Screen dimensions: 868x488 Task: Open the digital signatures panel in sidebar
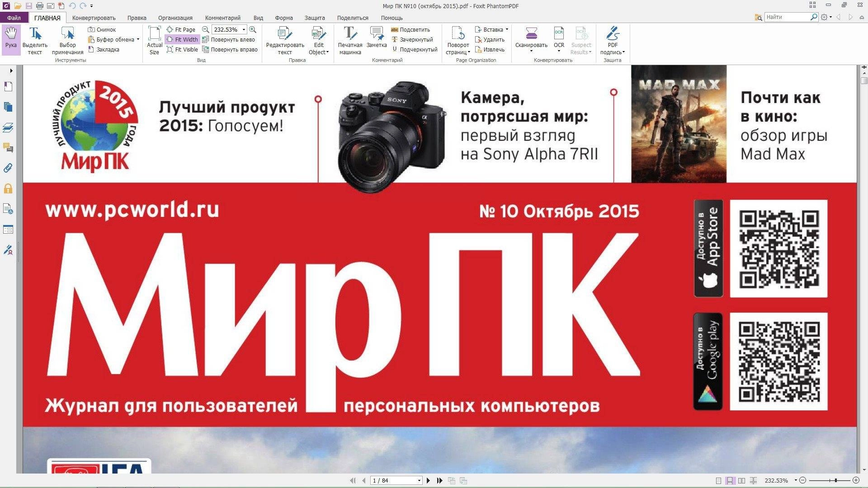tap(8, 250)
